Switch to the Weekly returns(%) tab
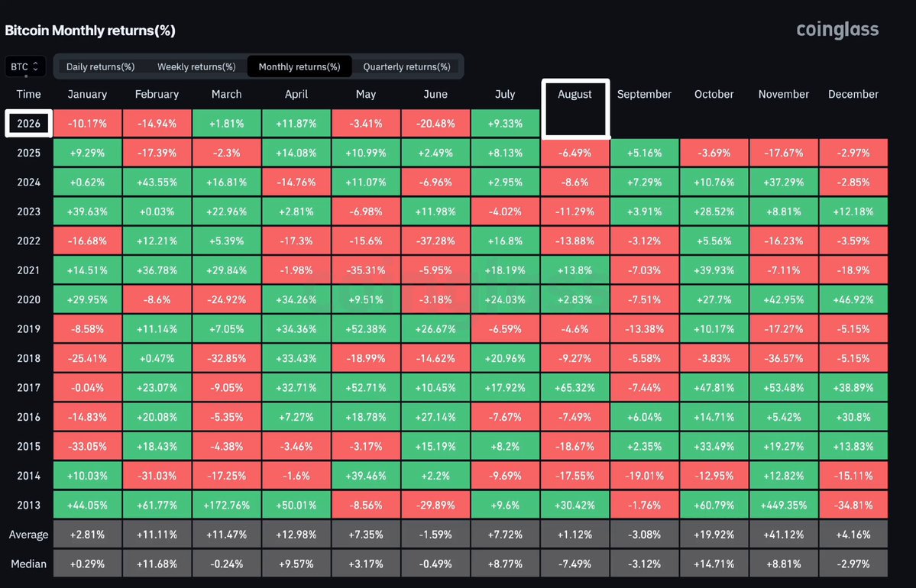Screen dimensions: 916x588 click(196, 66)
